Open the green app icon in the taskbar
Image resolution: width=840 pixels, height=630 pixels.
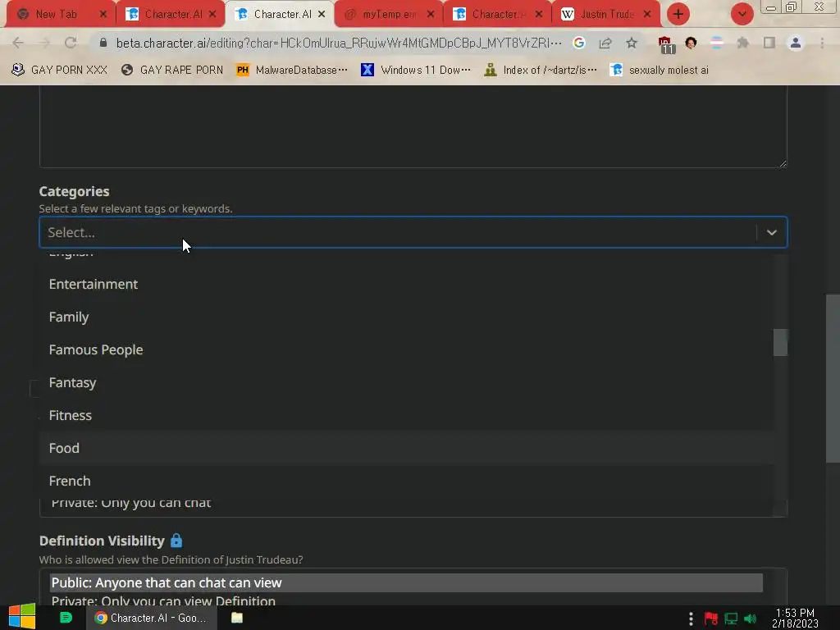tap(66, 618)
